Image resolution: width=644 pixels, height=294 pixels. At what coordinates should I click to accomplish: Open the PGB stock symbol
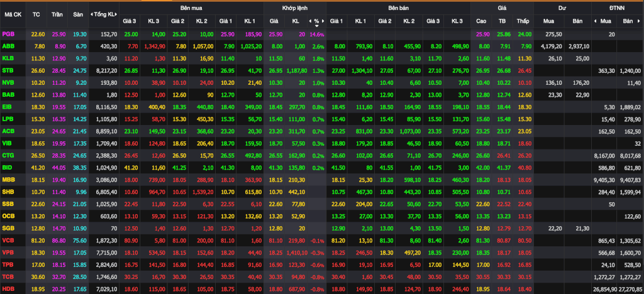[x=9, y=35]
